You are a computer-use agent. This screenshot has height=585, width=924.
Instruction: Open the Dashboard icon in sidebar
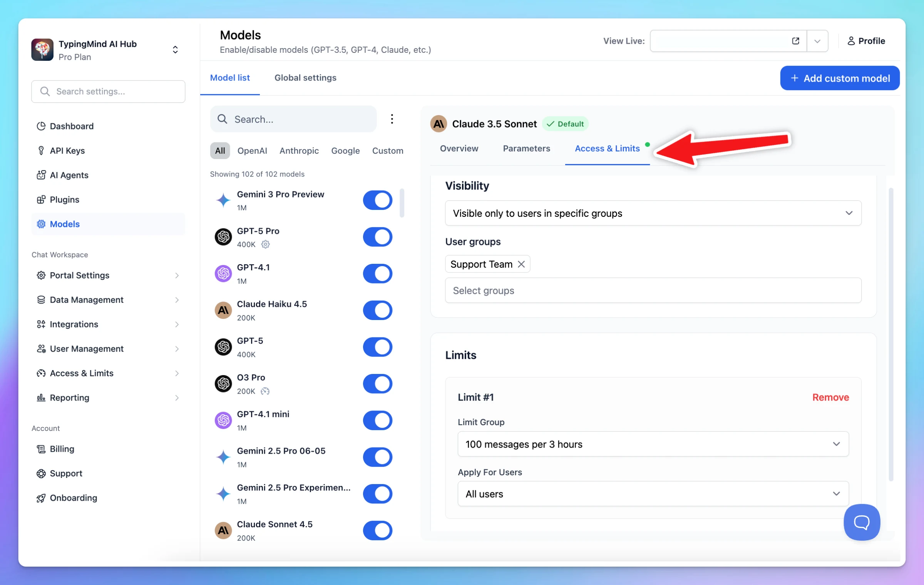pos(41,126)
